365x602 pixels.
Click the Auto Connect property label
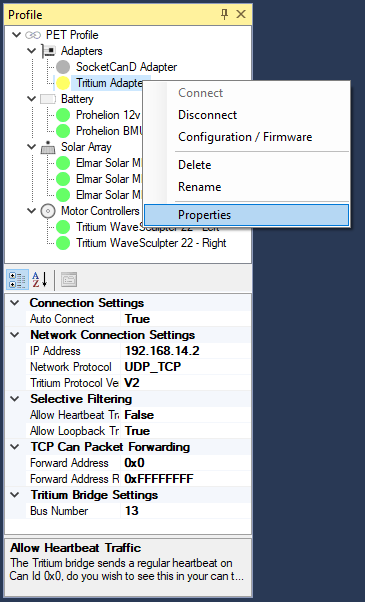point(62,319)
